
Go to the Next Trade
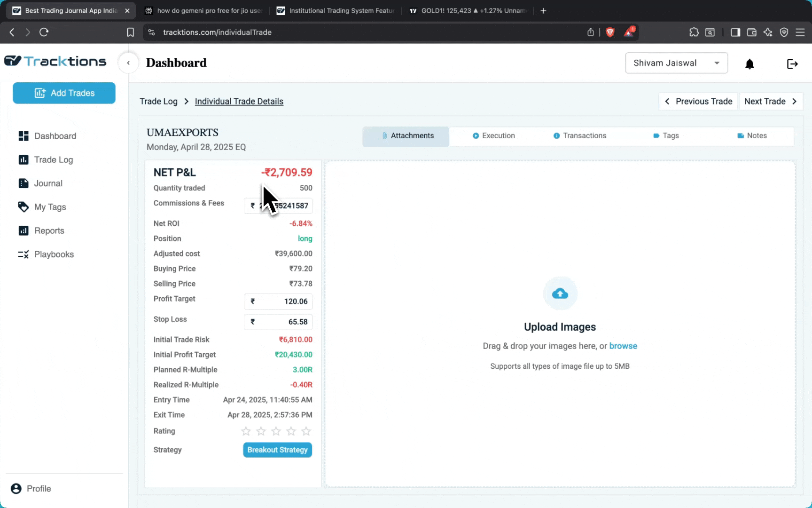click(771, 101)
